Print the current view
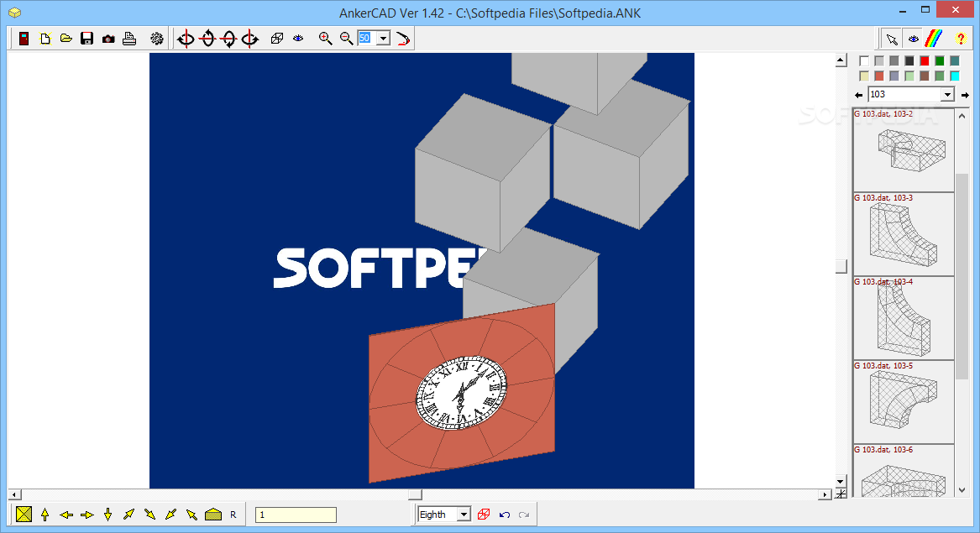 pyautogui.click(x=129, y=39)
